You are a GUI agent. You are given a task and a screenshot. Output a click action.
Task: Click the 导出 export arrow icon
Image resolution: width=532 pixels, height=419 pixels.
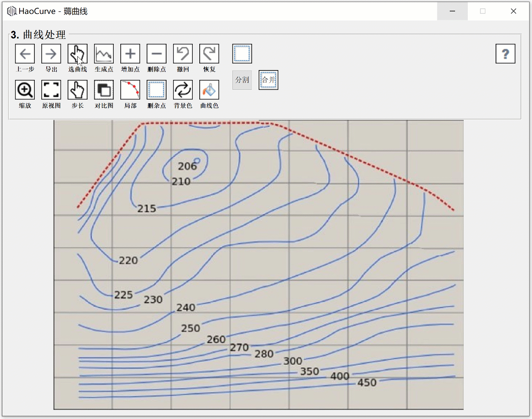tap(51, 54)
